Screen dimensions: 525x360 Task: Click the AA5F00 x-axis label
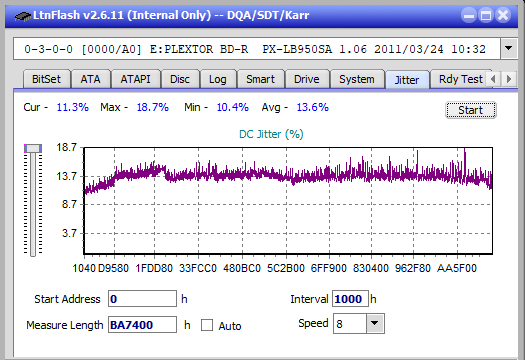coord(457,268)
